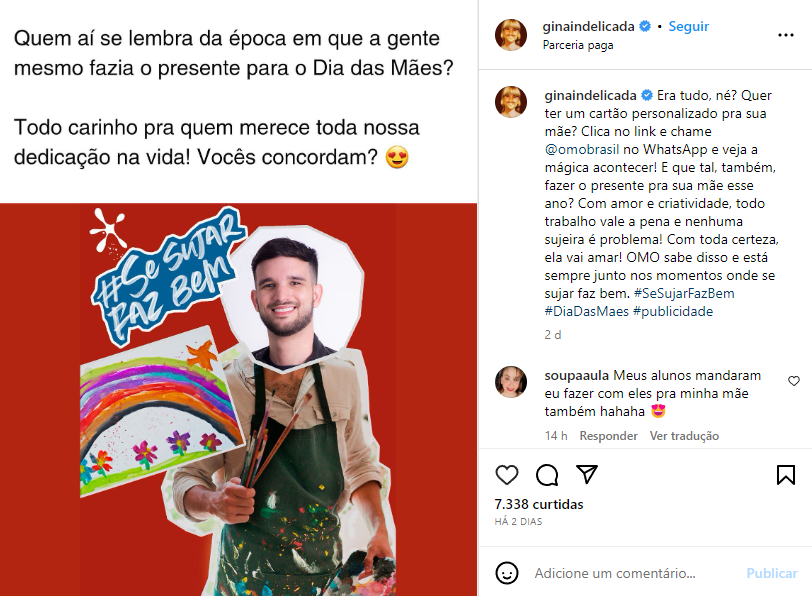View the 7.338 curtidas likes list

tap(539, 504)
